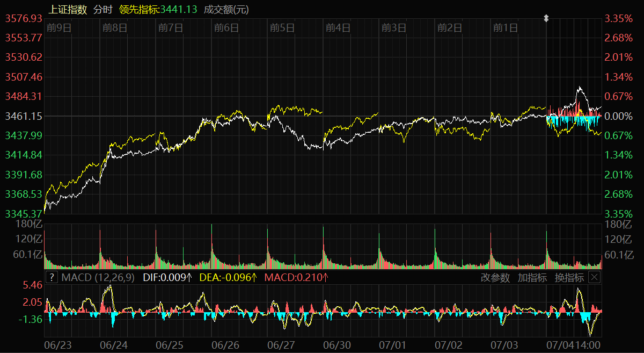The width and height of the screenshot is (644, 353).
Task: Toggle the 领先指标 leading indicator label
Action: (158, 10)
